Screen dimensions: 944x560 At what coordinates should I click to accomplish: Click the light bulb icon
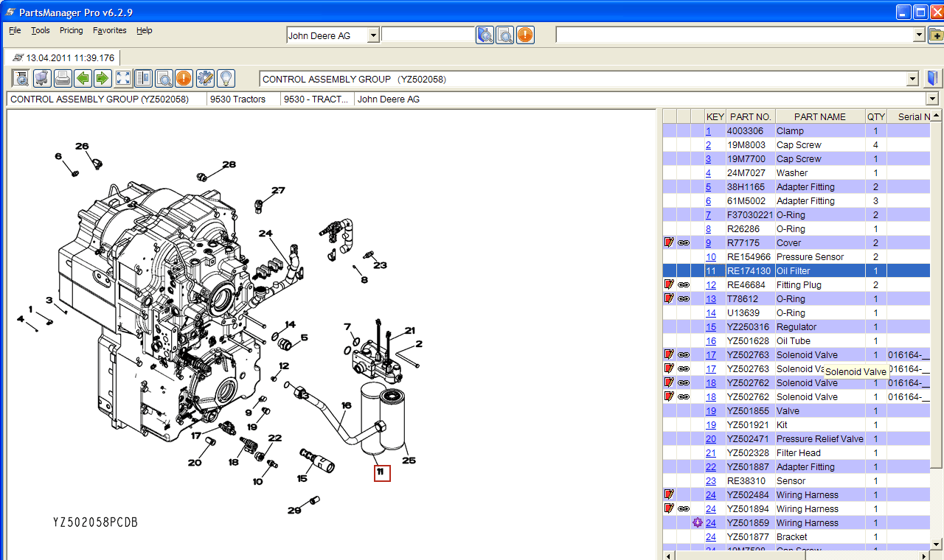(x=226, y=78)
